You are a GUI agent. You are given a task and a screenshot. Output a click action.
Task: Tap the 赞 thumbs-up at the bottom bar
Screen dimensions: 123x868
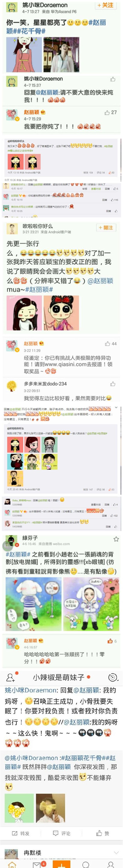(103, 833)
